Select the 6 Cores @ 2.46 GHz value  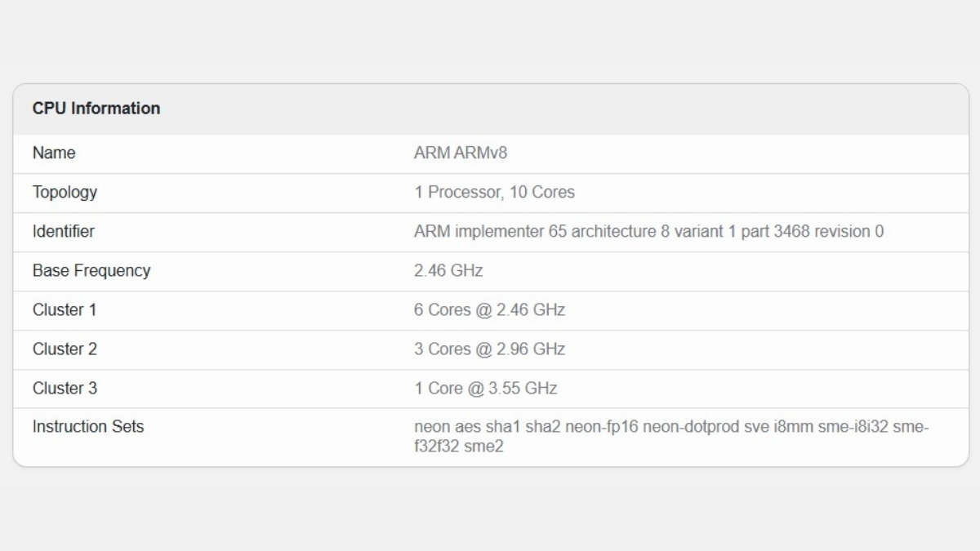coord(489,309)
